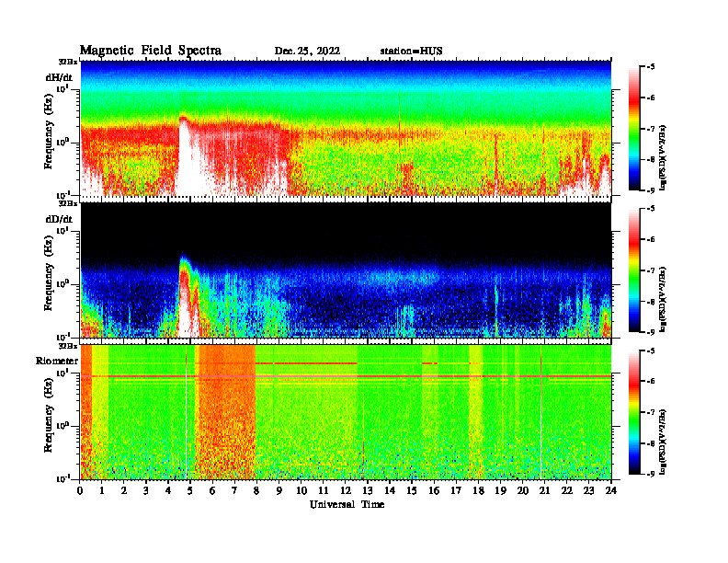This screenshot has width=728, height=563.
Task: Click the '-5' label on top color scale
Action: 649,67
